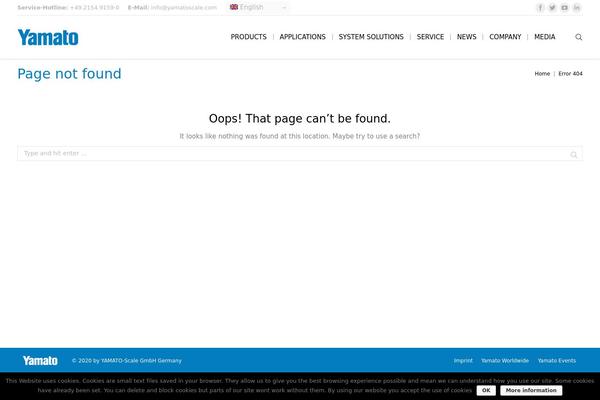Click the blue Yamato header logo
Viewport: 600px width, 400px height.
tap(48, 37)
